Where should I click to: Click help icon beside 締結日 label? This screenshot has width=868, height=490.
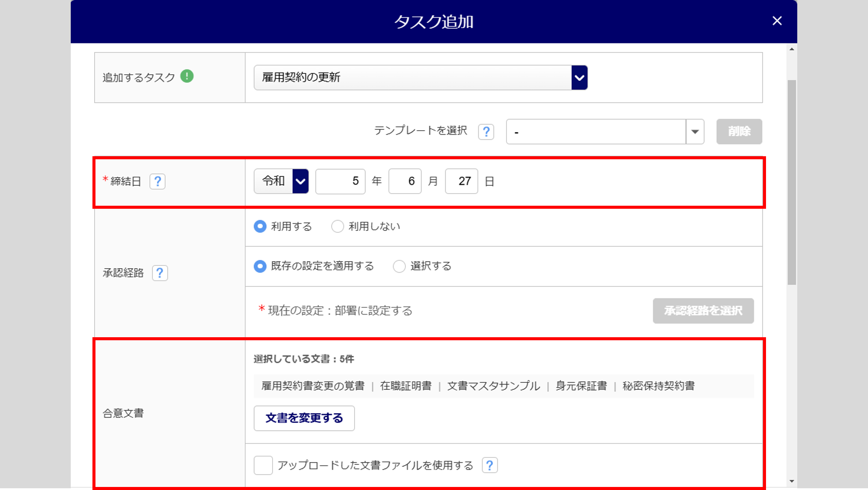pyautogui.click(x=158, y=181)
